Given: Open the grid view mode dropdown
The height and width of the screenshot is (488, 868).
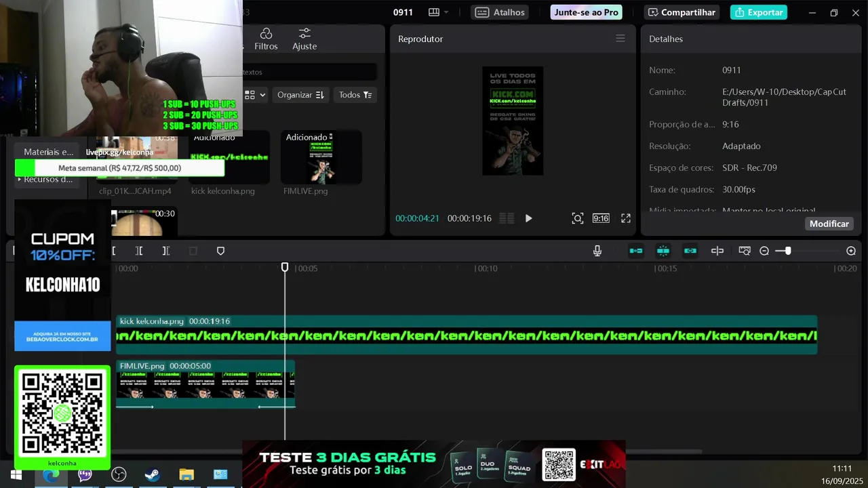Looking at the screenshot, I should 256,95.
